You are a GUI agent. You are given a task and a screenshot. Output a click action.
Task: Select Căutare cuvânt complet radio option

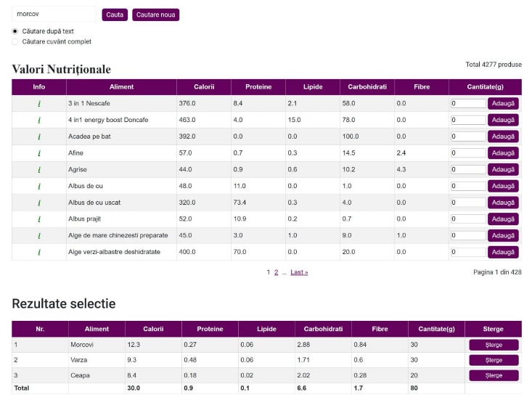15,41
